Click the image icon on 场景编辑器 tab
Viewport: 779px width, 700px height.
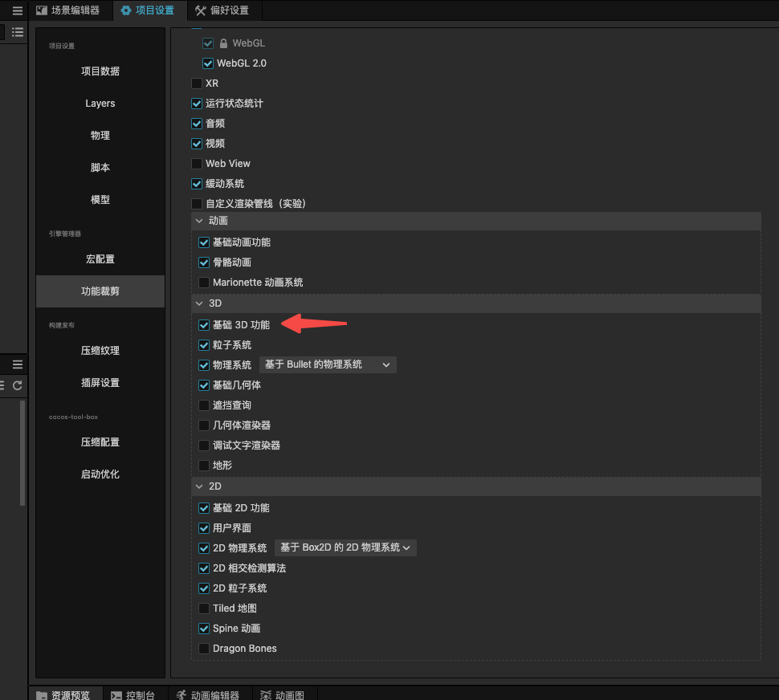pos(42,10)
